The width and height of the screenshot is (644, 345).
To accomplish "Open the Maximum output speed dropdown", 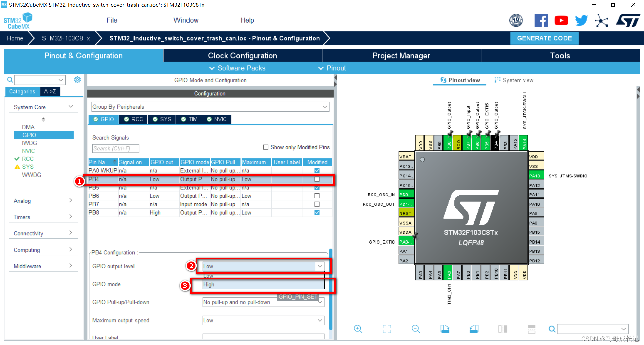I will 263,320.
